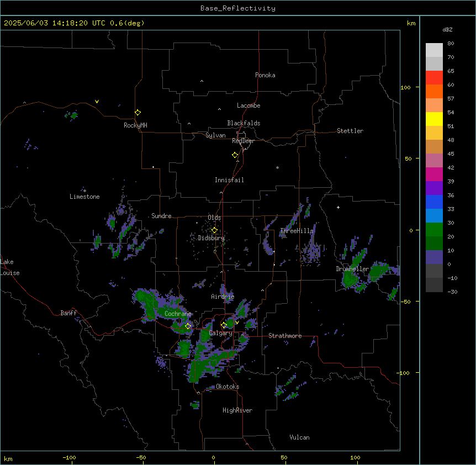Click the magenta 42 dBZ legend swatch
The width and height of the screenshot is (476, 465).
[x=434, y=174]
